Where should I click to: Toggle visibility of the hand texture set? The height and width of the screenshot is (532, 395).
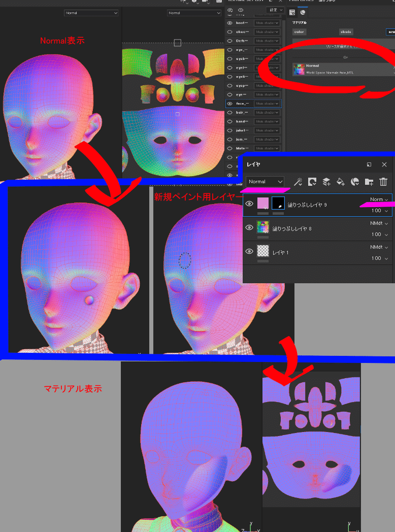point(229,121)
